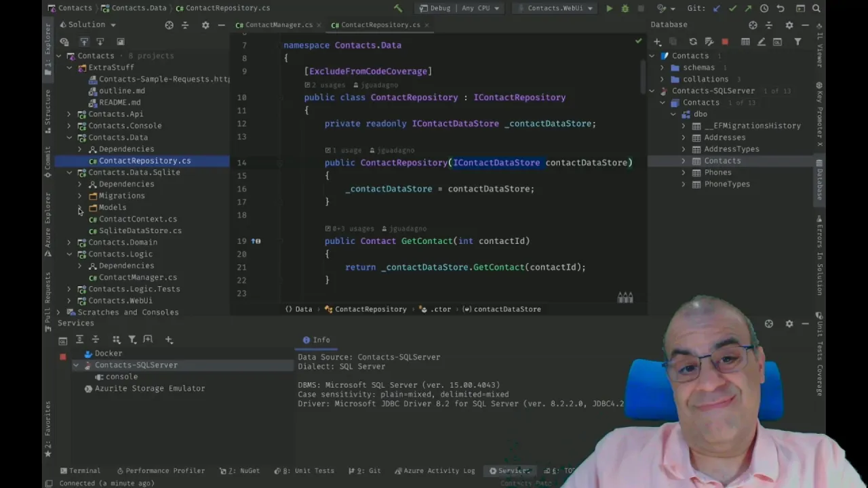Image resolution: width=868 pixels, height=488 pixels.
Task: Click the editor vertical scrollbar
Action: (x=642, y=77)
